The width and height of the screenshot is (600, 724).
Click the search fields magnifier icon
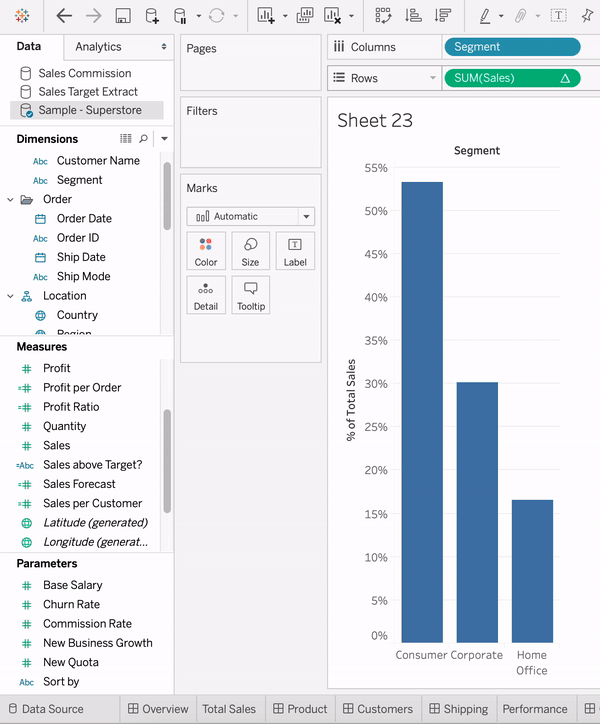[144, 139]
